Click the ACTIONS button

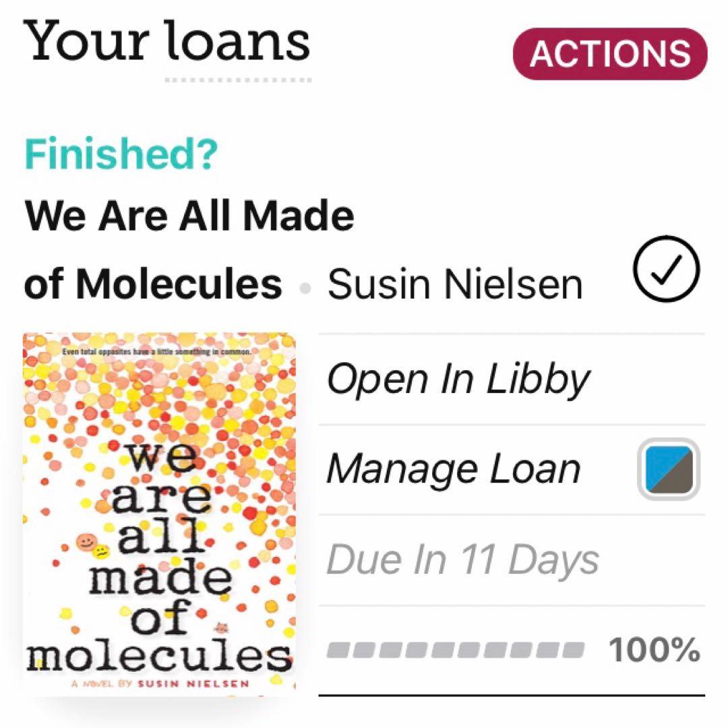point(610,54)
